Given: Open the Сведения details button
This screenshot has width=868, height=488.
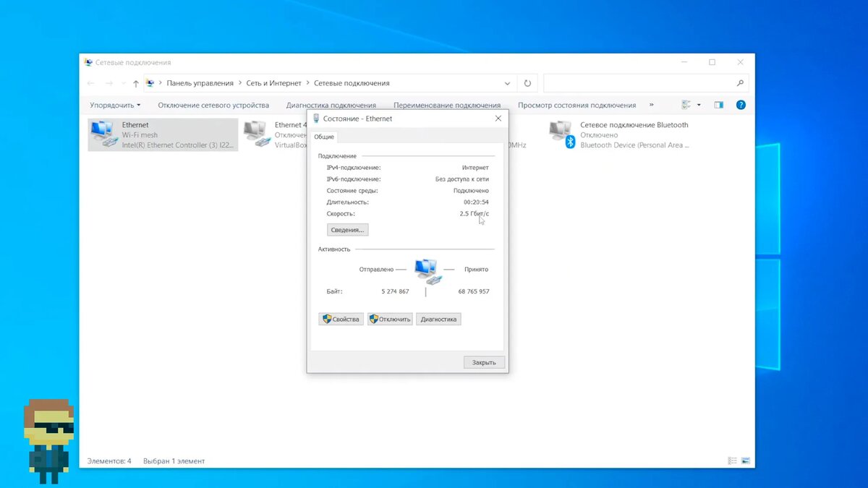Looking at the screenshot, I should click(348, 230).
